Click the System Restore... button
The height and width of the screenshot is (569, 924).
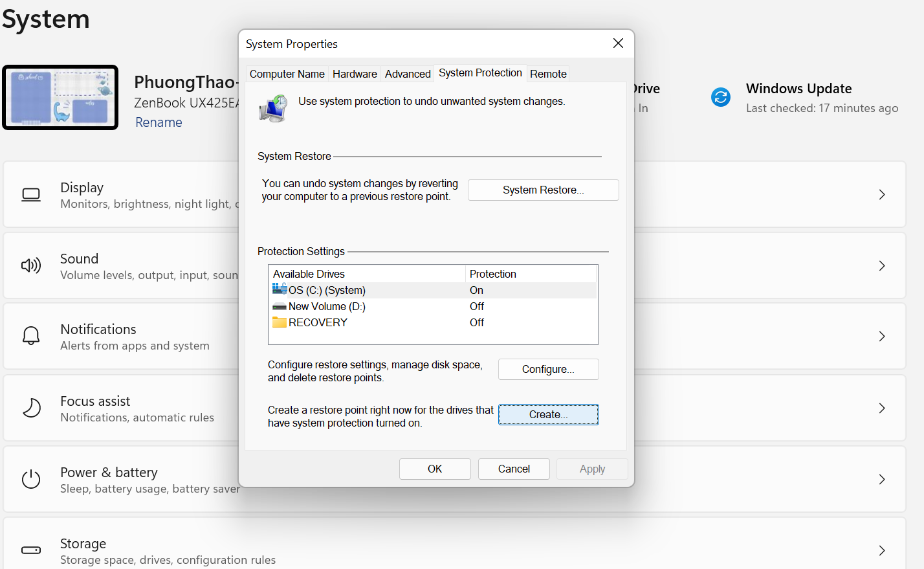[544, 190]
